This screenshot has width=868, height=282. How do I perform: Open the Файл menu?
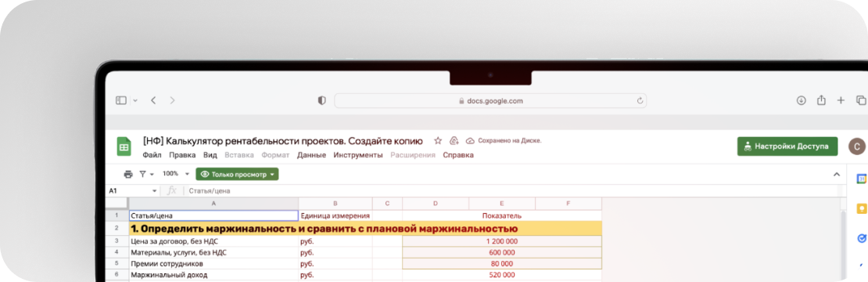pos(152,155)
